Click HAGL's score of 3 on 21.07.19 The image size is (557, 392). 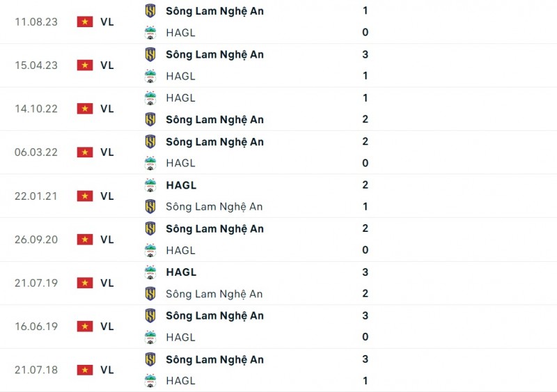pos(366,272)
